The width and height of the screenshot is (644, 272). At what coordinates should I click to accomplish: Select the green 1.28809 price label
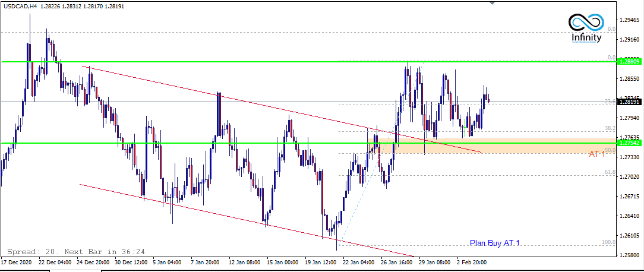629,61
